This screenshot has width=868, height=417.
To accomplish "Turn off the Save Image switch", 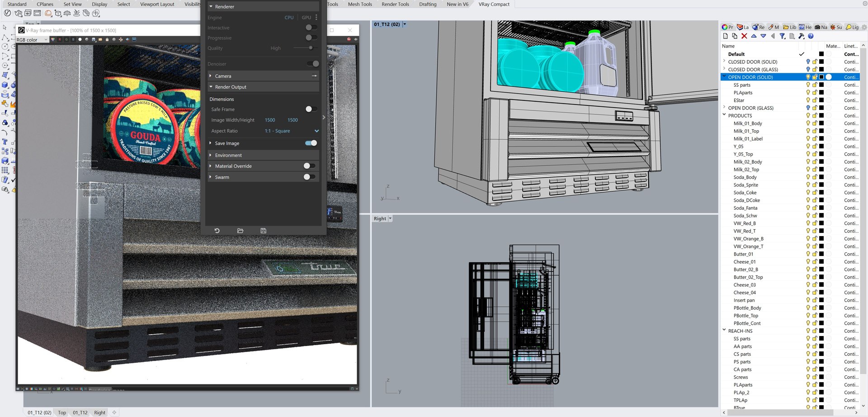I will [x=311, y=143].
